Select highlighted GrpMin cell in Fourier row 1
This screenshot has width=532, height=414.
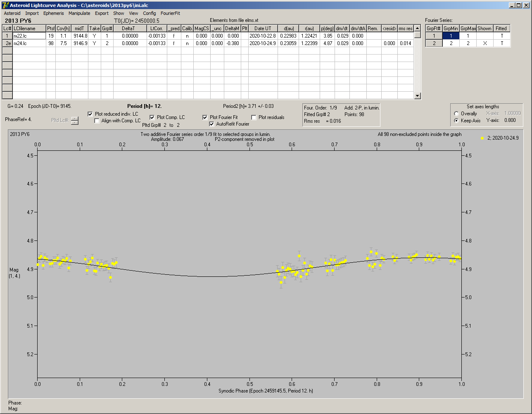[x=451, y=36]
